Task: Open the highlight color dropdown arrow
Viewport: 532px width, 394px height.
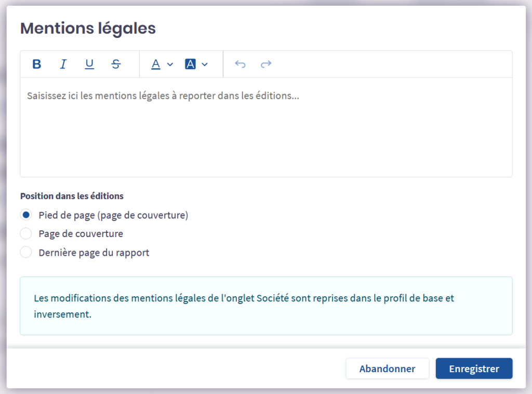Action: tap(205, 64)
